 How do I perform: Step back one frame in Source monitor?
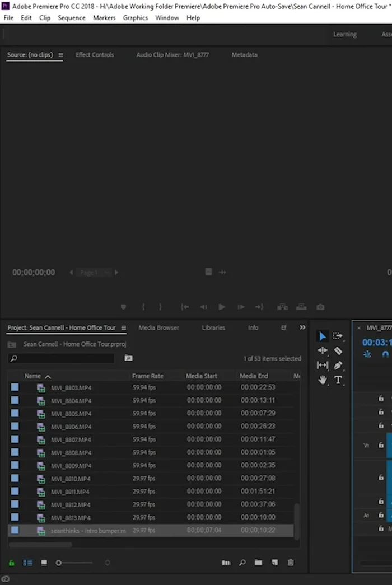(x=203, y=307)
